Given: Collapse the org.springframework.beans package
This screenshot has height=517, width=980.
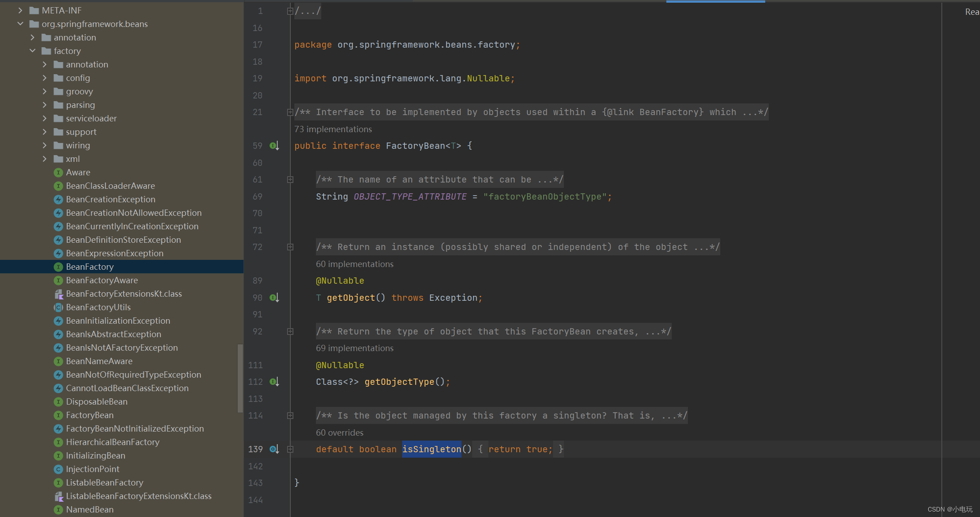Looking at the screenshot, I should coord(20,24).
